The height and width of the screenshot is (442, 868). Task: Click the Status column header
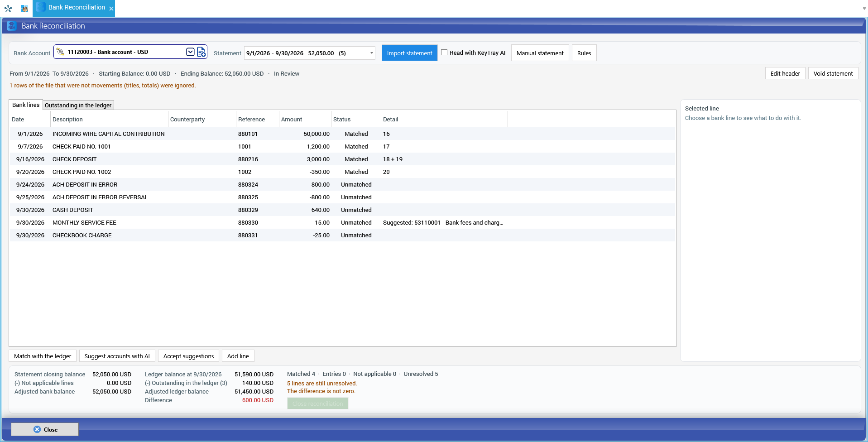click(356, 119)
